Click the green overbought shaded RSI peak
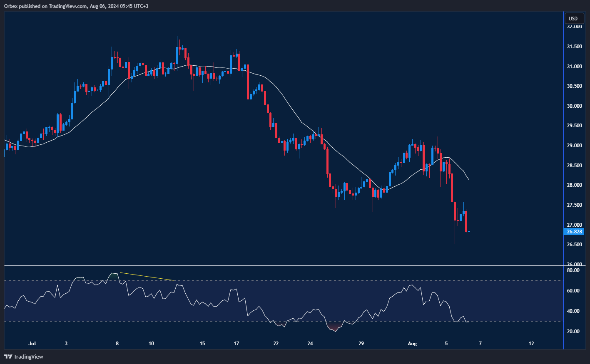Screen dimensions: 590x364 113,276
